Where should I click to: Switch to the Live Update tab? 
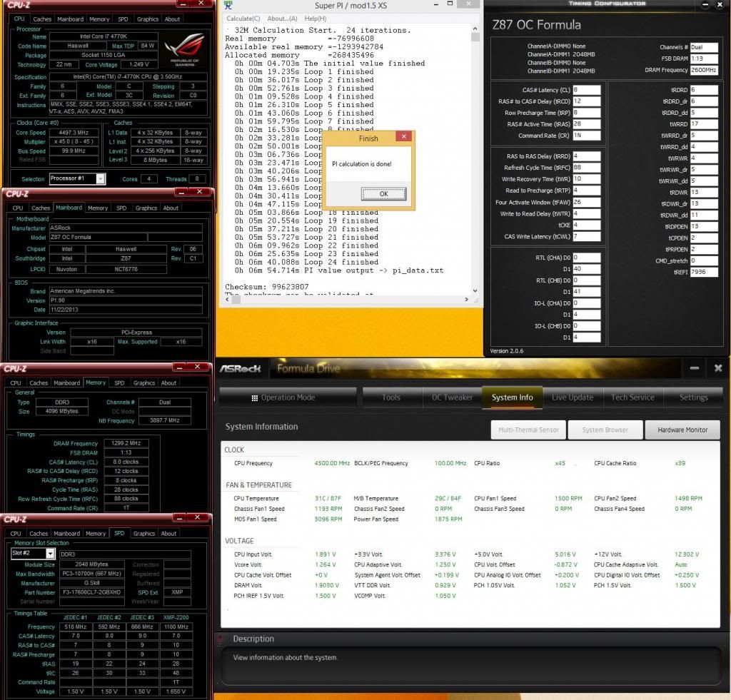(572, 397)
